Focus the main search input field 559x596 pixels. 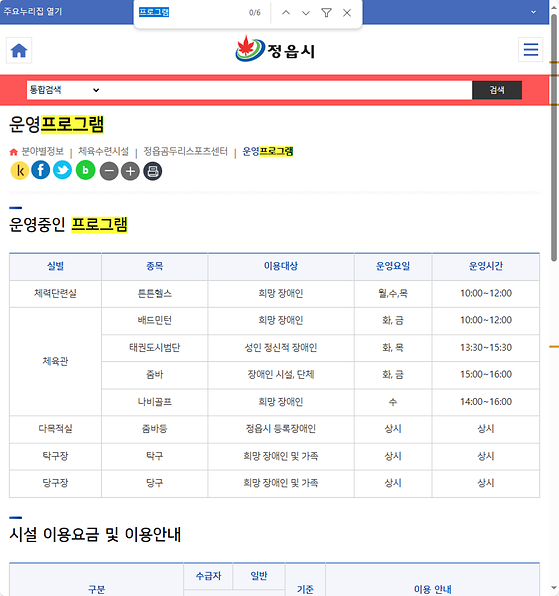287,90
